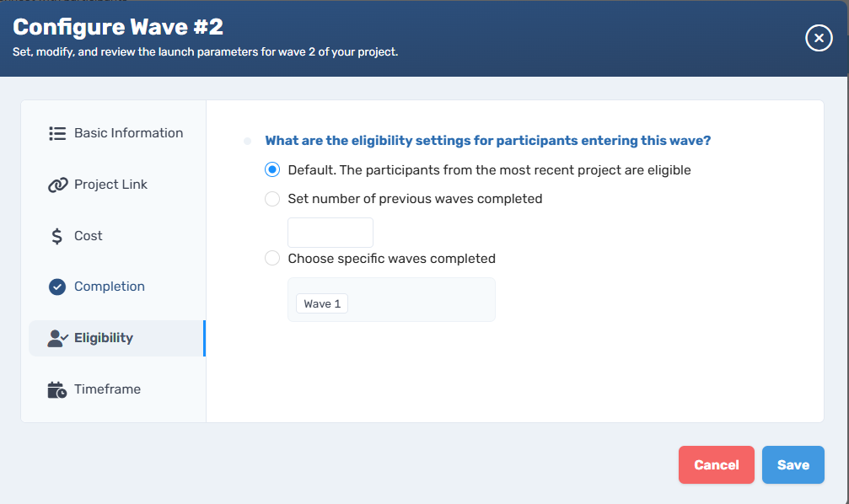Image resolution: width=849 pixels, height=504 pixels.
Task: Close the Configure Wave dialog with X
Action: pyautogui.click(x=819, y=38)
